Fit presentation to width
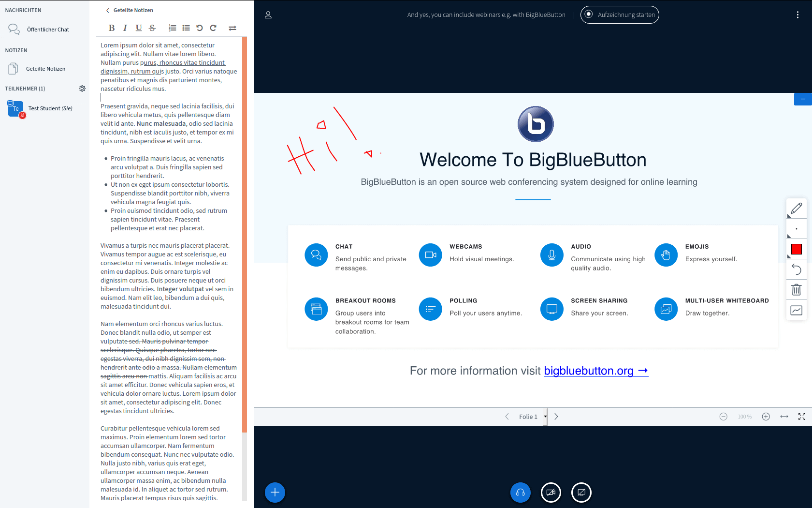Image resolution: width=812 pixels, height=508 pixels. (784, 417)
